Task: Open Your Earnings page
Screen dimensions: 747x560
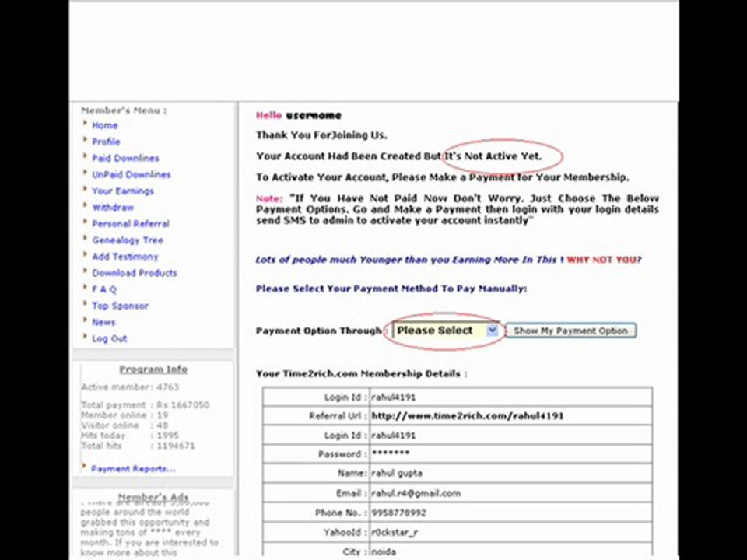Action: [123, 191]
